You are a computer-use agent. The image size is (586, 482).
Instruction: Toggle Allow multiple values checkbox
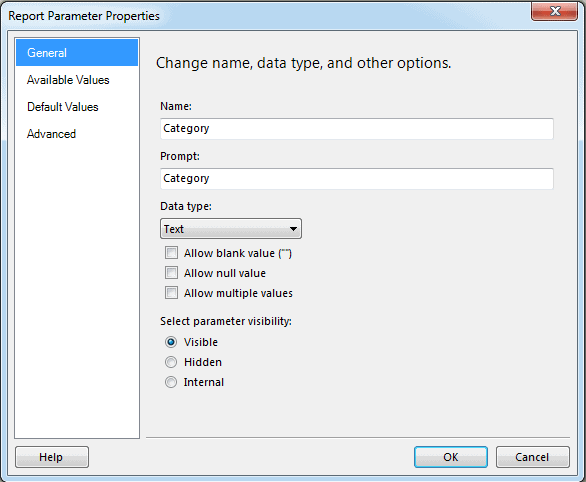171,293
